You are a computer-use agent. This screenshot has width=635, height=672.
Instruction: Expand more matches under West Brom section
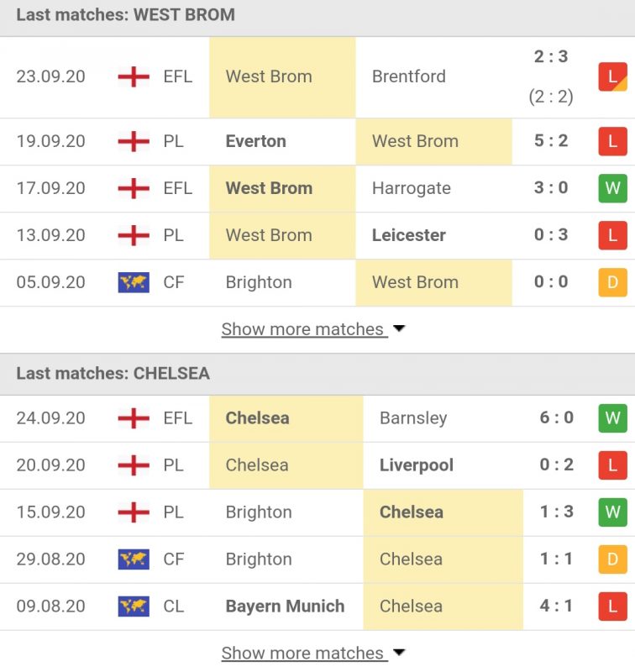click(x=302, y=329)
